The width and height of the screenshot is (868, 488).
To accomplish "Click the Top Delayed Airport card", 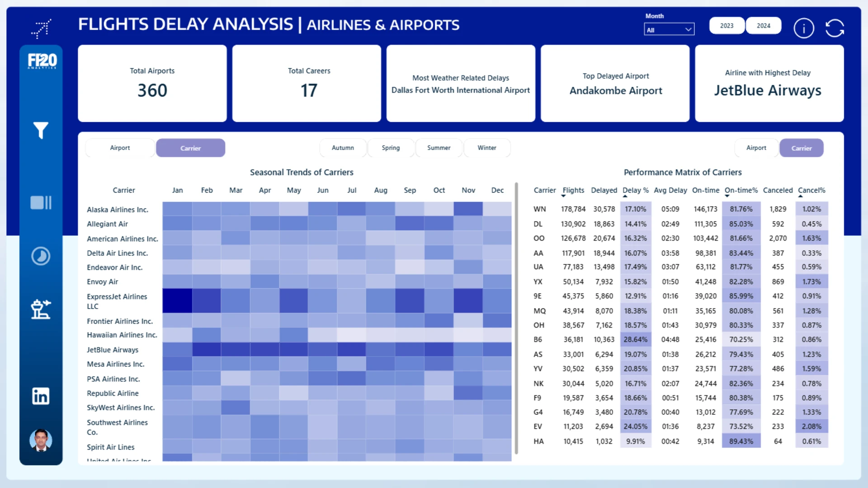I will point(615,83).
